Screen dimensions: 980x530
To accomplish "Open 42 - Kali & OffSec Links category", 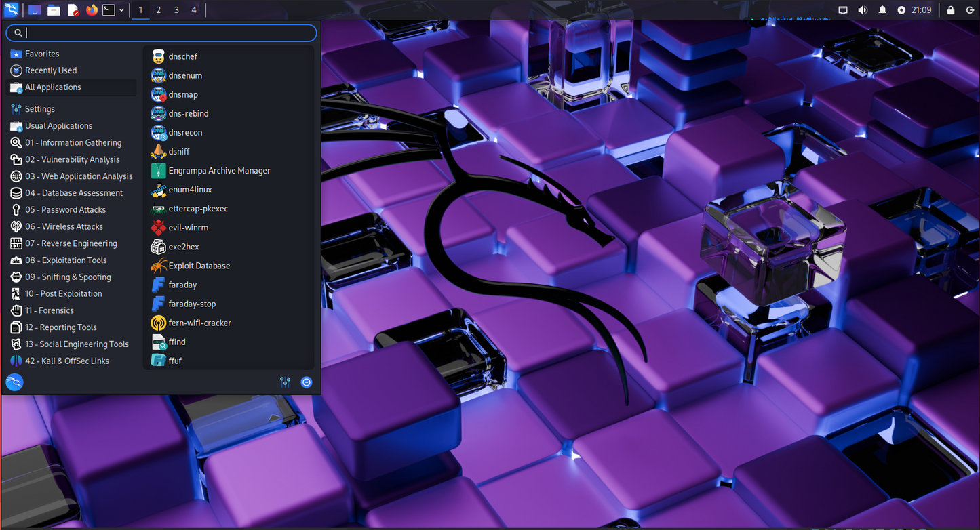I will click(71, 361).
